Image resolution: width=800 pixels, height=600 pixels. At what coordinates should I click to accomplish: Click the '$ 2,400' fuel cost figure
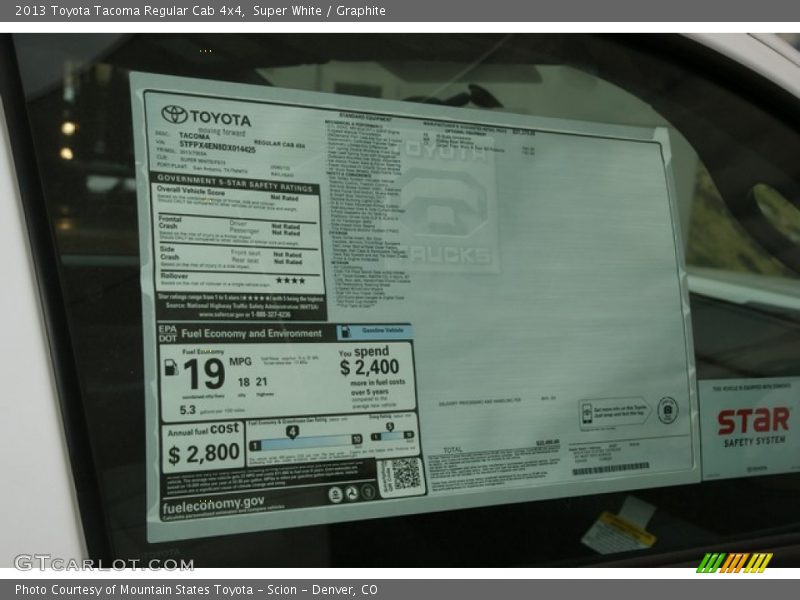pyautogui.click(x=369, y=367)
